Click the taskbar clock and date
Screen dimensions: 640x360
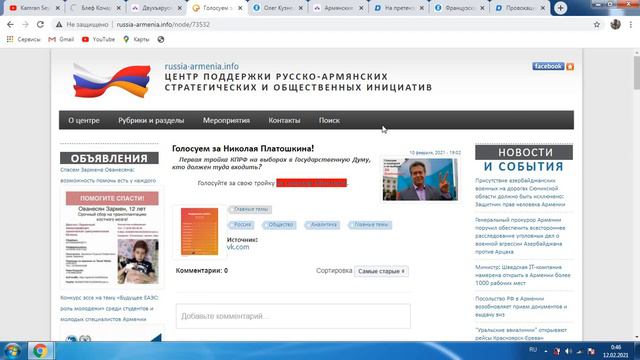point(616,351)
